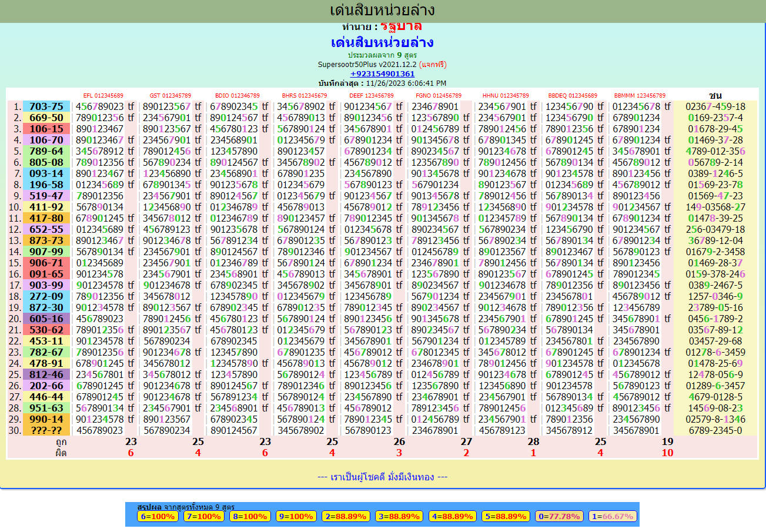
Task: Select result cell 106-70
Action: [46, 140]
